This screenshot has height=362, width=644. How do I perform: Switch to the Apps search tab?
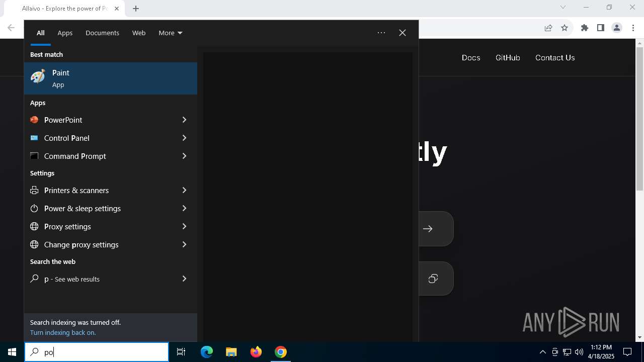click(x=65, y=33)
